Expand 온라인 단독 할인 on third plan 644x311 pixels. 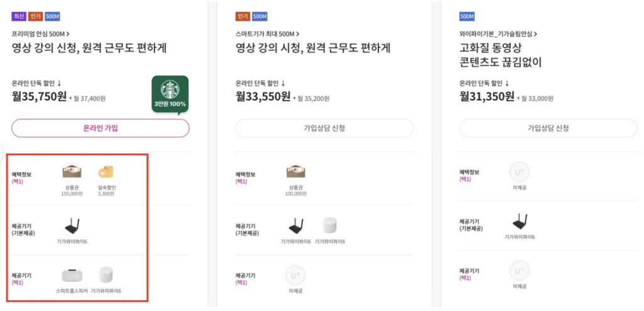click(x=484, y=83)
